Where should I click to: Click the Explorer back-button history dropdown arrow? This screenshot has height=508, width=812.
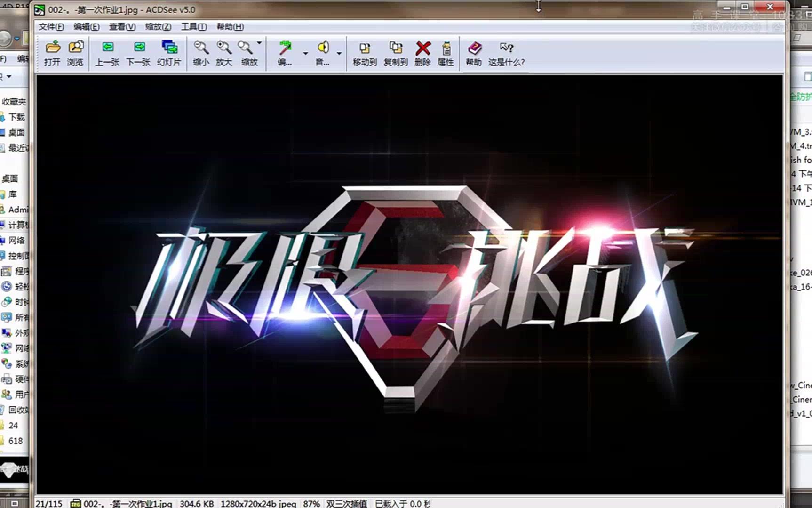click(17, 38)
